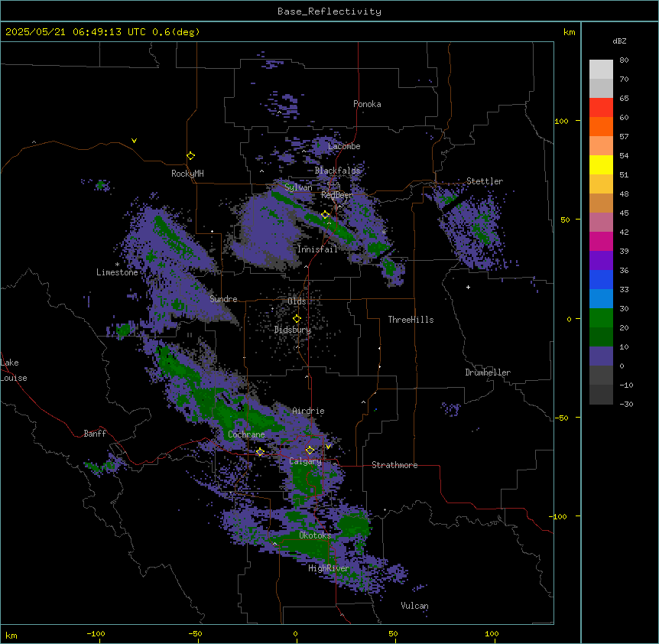Click the km unit label at bottom left
659x644 pixels.
tap(11, 635)
